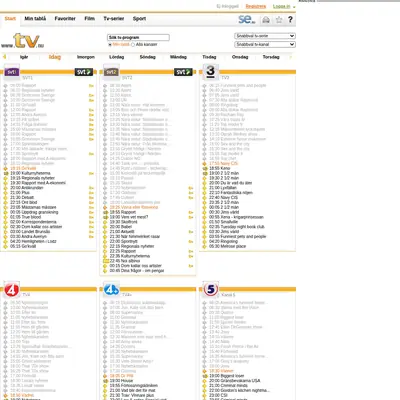Click the TV3 channel logo
Viewport: 400px width, 400px height.
click(211, 72)
